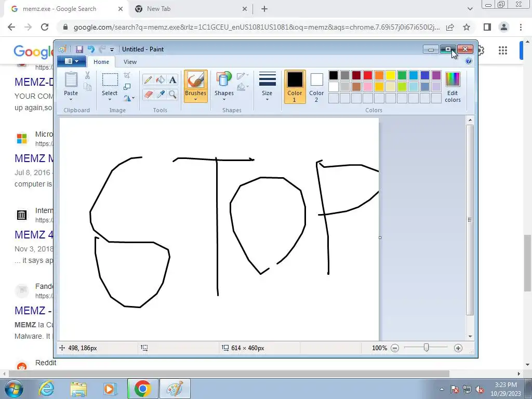The height and width of the screenshot is (399, 532).
Task: Click the Chrome address bar URL
Action: (x=257, y=27)
